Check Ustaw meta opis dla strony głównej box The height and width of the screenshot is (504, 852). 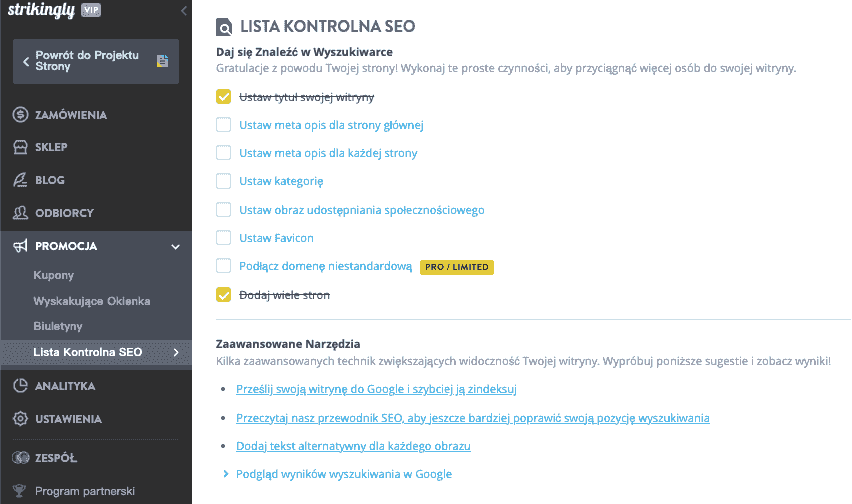[x=223, y=125]
